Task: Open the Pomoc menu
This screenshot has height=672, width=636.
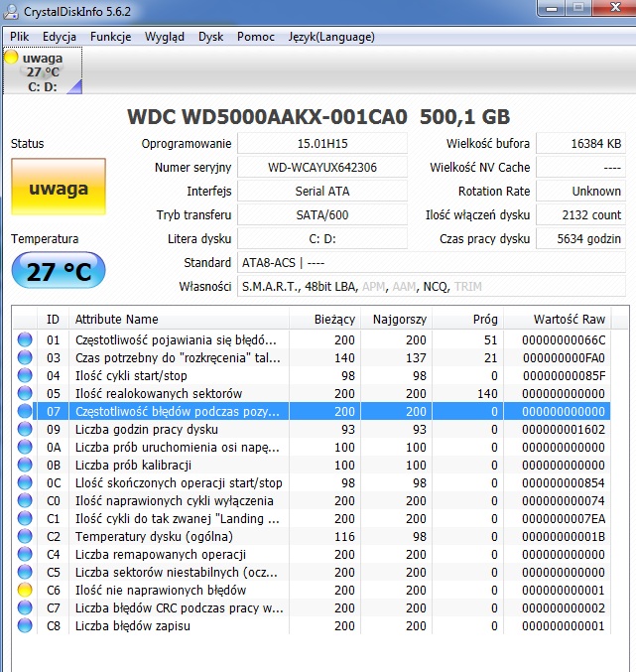Action: 256,37
